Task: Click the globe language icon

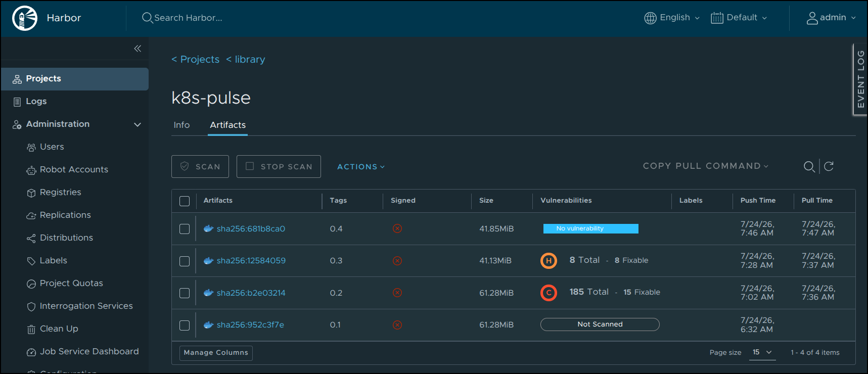Action: tap(650, 18)
